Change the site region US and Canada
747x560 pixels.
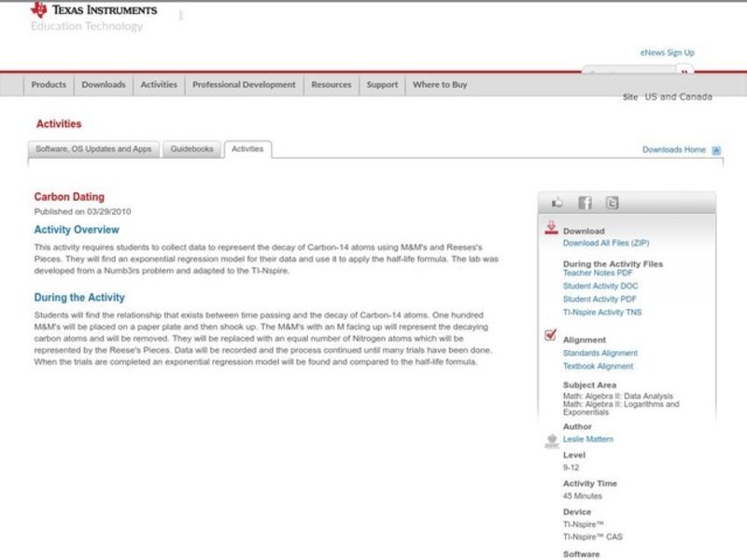click(678, 97)
